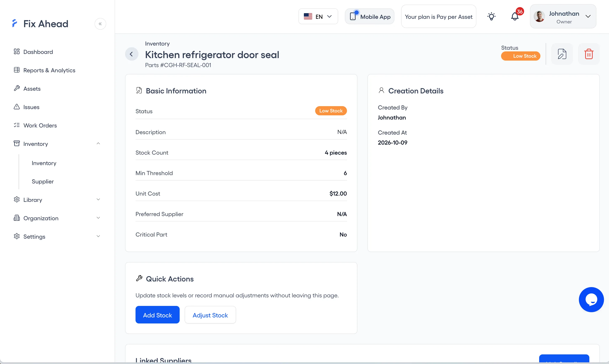The height and width of the screenshot is (364, 609).
Task: Open the EN language dropdown
Action: tap(318, 17)
